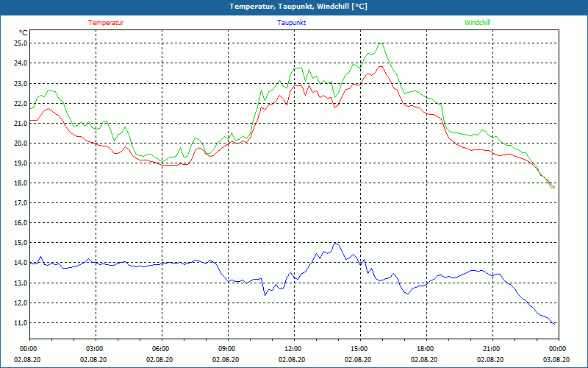Click the y-axis value "13,0"
This screenshot has width=588, height=368.
[21, 283]
